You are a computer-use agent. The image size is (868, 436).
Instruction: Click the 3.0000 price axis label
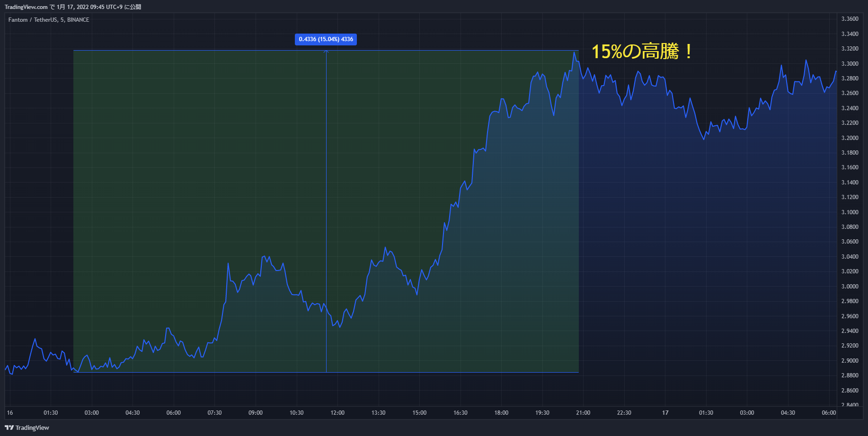850,287
